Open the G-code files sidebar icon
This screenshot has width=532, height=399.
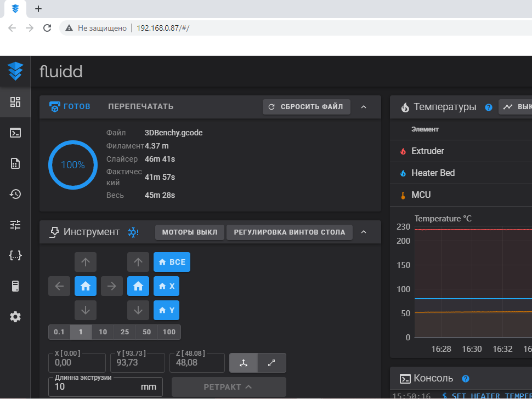tap(15, 163)
